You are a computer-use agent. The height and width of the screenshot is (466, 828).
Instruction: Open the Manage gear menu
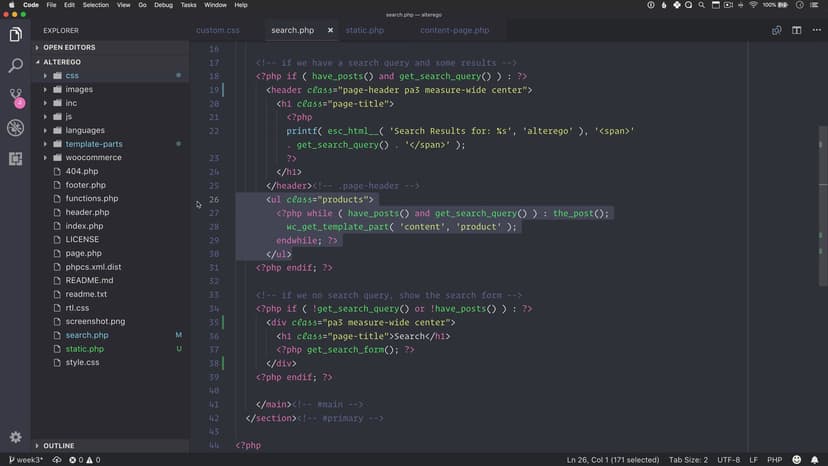coord(15,437)
